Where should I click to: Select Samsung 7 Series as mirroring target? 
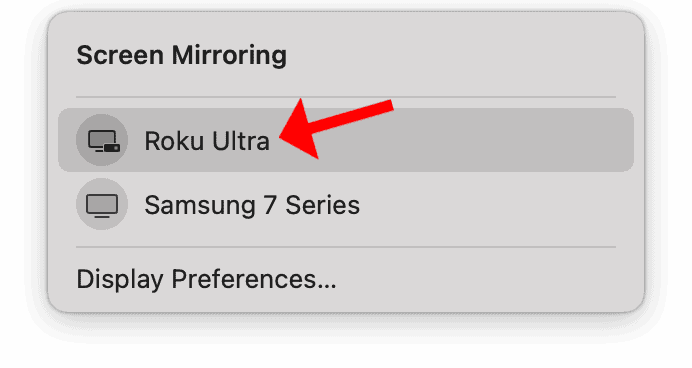pos(346,204)
